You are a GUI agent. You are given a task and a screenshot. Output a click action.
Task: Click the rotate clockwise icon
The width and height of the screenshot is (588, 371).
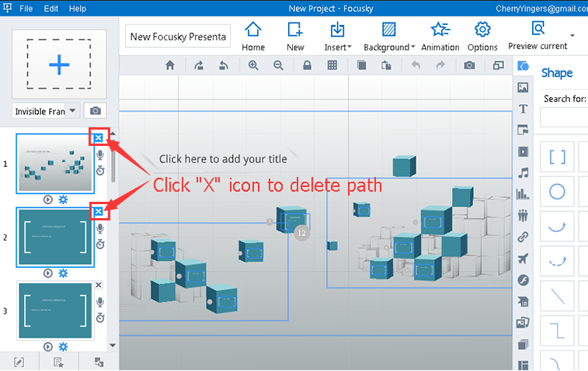click(x=199, y=65)
